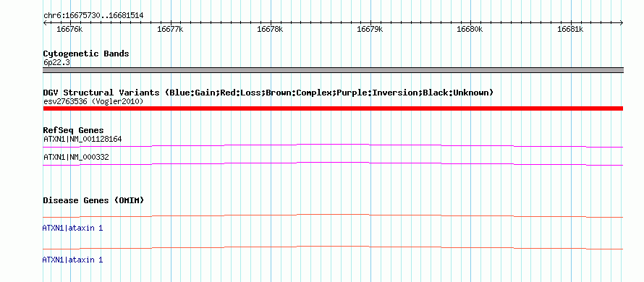Click the 16679k ruler tick label
The image size is (644, 282).
point(370,29)
